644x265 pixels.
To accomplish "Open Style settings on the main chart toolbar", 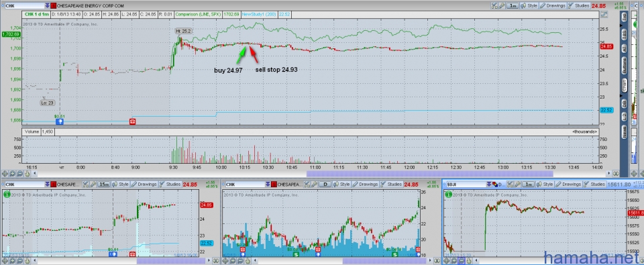I will pos(529,6).
